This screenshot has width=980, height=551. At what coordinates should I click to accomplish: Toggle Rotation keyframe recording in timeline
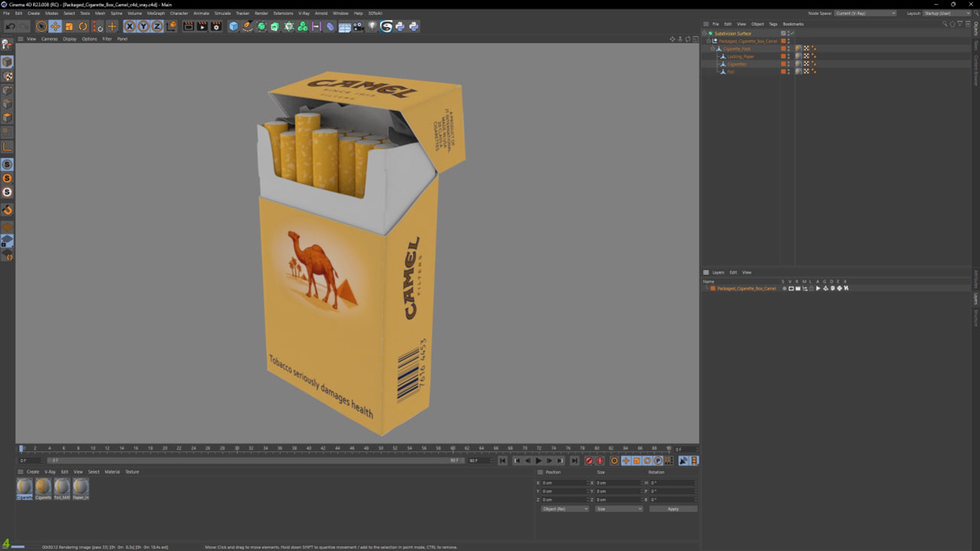click(x=647, y=461)
